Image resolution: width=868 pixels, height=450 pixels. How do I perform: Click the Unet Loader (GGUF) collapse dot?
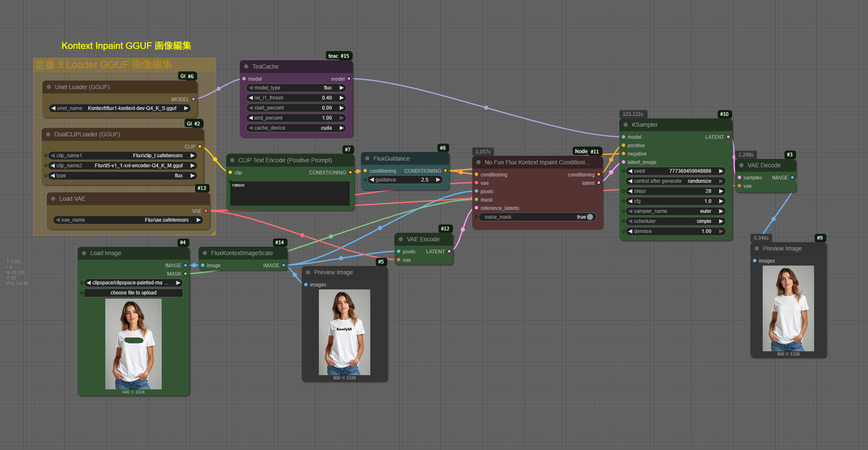(49, 87)
